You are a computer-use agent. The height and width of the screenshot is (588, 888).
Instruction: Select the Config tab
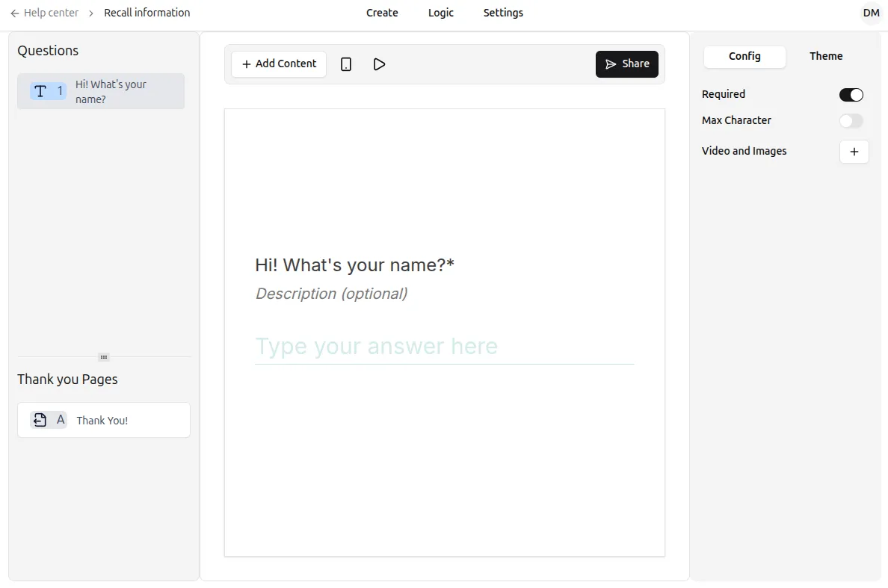[x=744, y=56]
